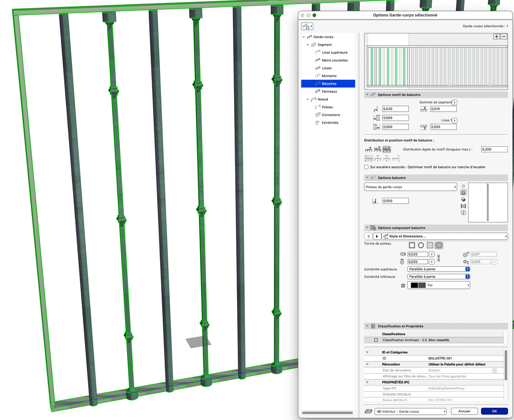The width and height of the screenshot is (514, 420).
Task: Collapse the Options balustre panel
Action: coord(367,178)
